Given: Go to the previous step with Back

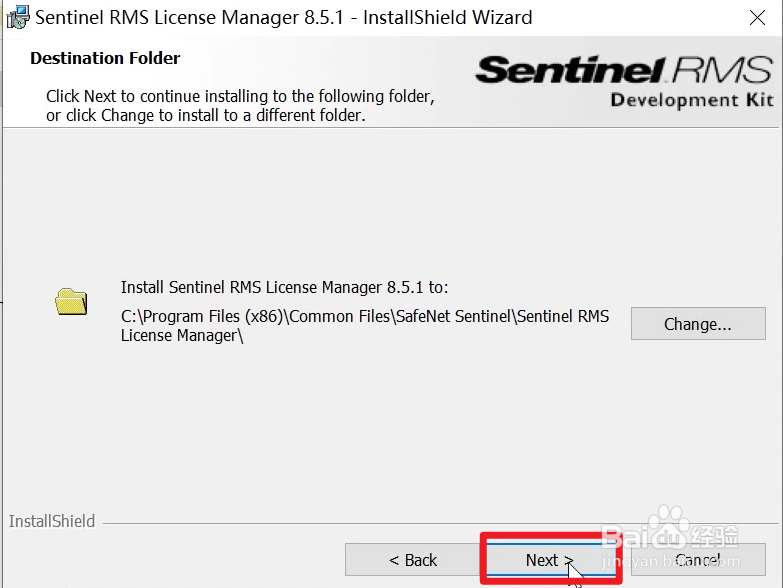Looking at the screenshot, I should [x=413, y=560].
